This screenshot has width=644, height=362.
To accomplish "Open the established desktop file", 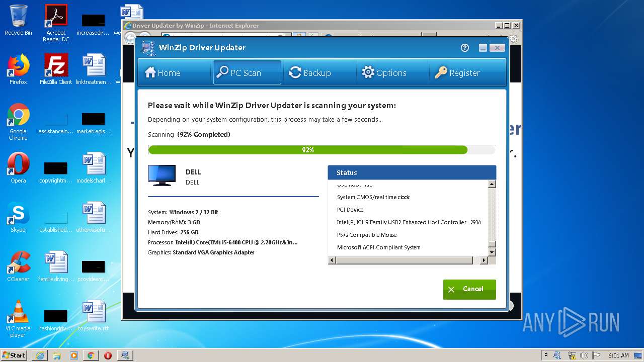I will click(x=56, y=221).
